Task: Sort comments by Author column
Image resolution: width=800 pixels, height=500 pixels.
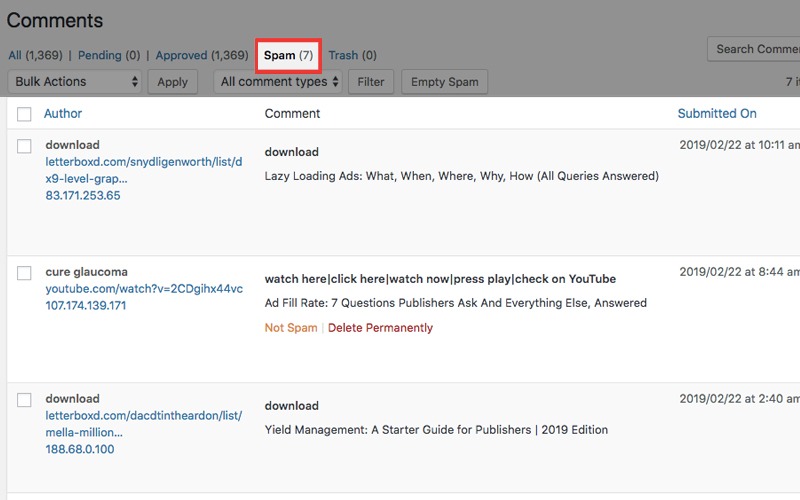Action: pos(63,114)
